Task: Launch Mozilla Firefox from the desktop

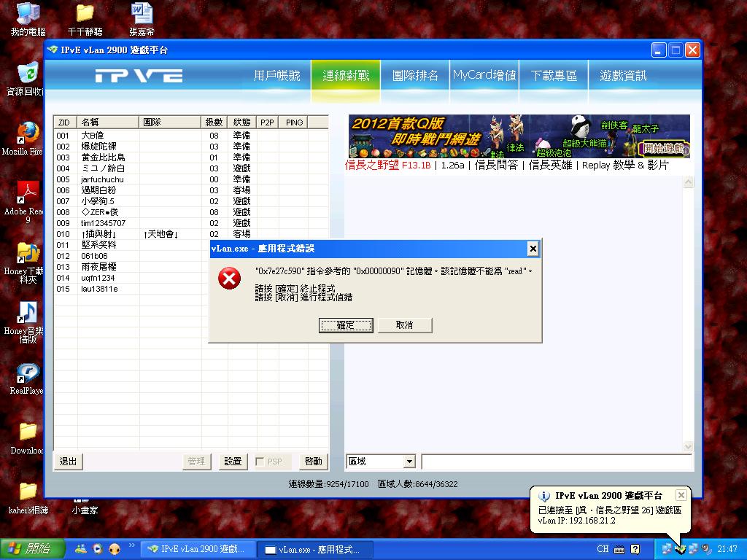Action: (28, 138)
